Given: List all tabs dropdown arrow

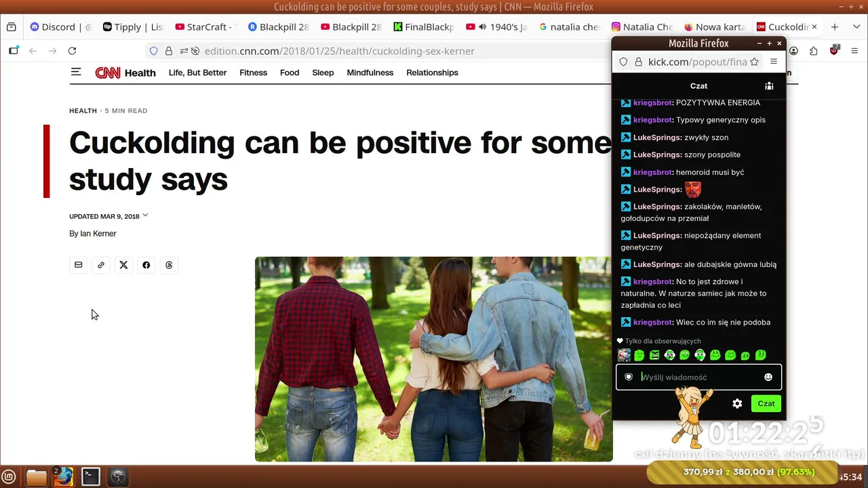Looking at the screenshot, I should click(855, 27).
